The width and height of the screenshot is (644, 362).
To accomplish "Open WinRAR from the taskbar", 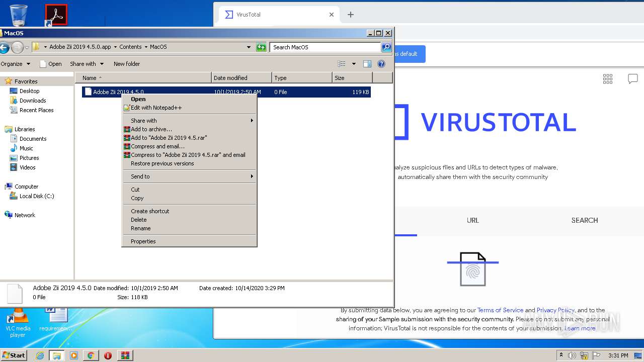I will (125, 355).
